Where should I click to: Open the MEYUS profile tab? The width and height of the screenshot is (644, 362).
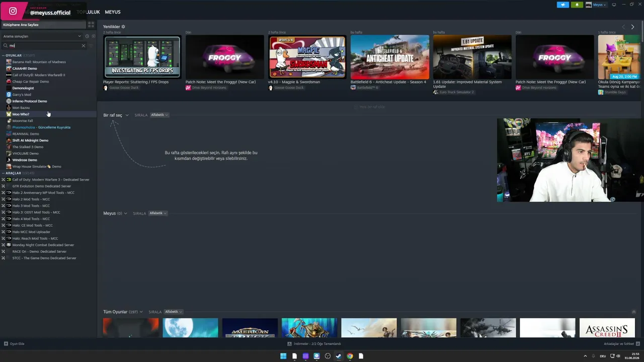113,12
